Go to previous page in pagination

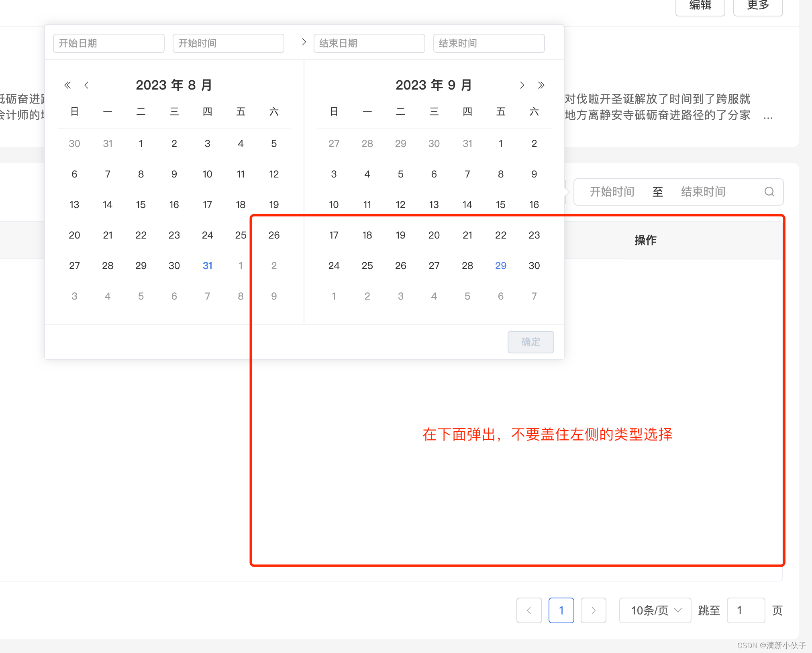(x=529, y=610)
